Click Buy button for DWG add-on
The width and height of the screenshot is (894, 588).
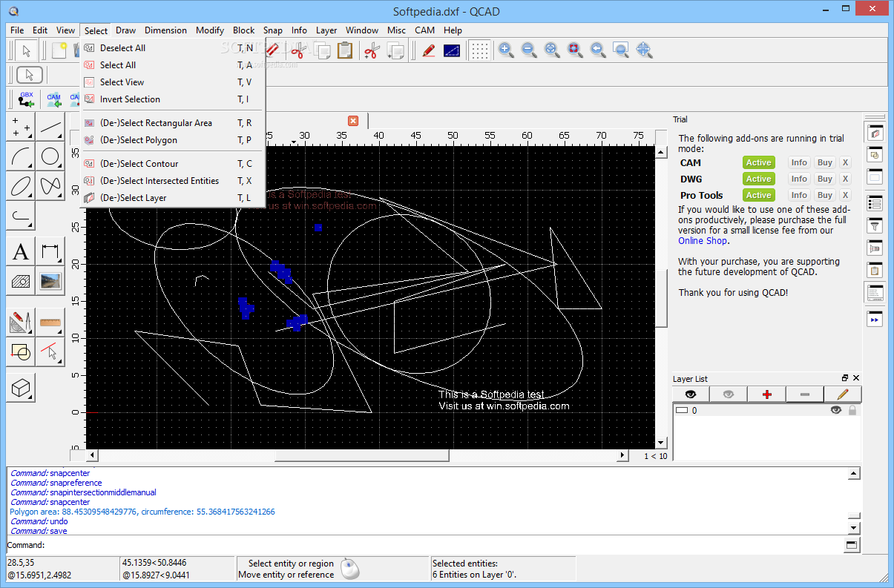point(824,179)
